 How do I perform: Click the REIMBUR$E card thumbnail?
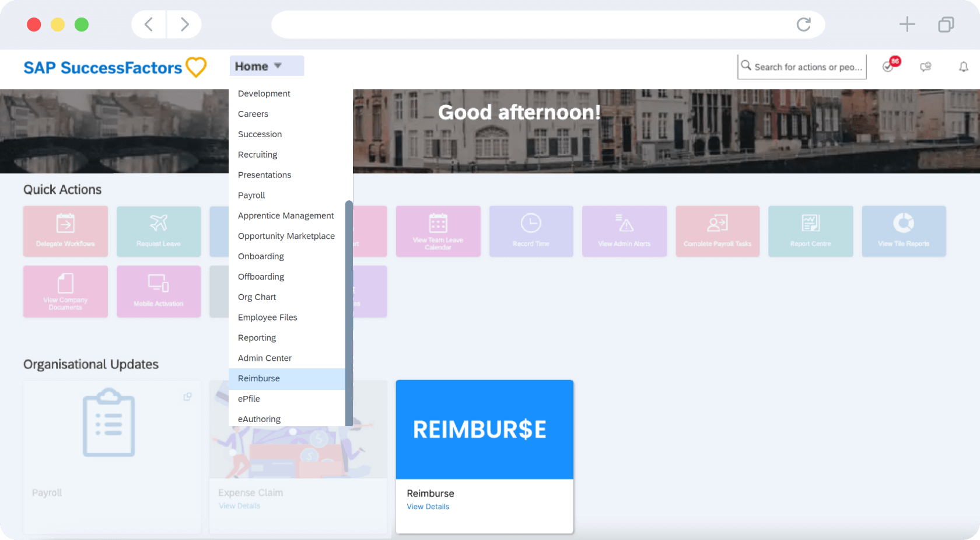484,430
